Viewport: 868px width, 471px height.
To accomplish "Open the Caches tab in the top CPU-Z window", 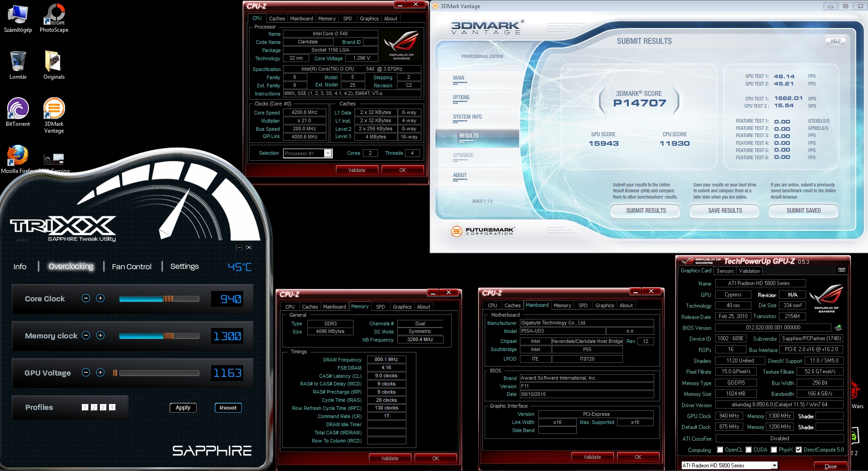I will 277,19.
